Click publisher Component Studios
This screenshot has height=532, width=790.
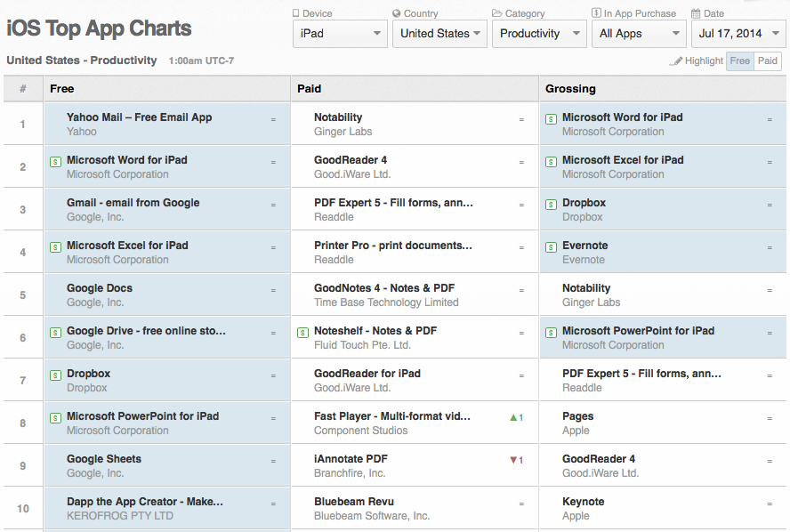pyautogui.click(x=360, y=431)
